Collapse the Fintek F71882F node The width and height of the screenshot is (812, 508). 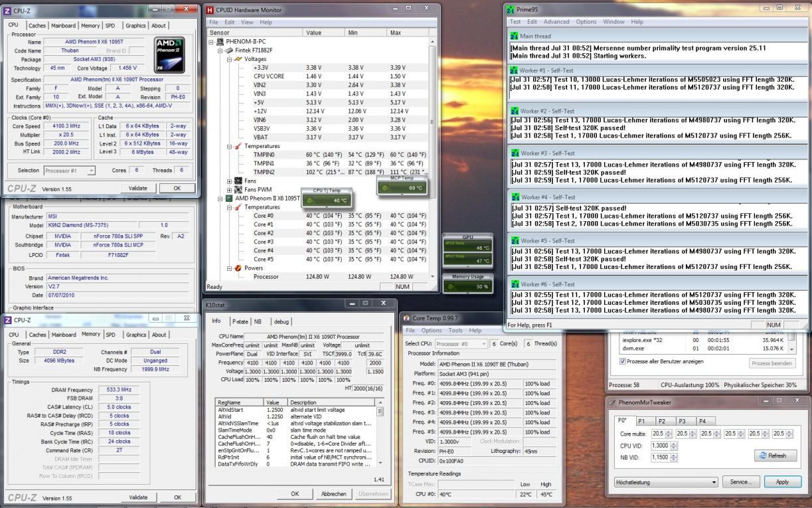[220, 50]
